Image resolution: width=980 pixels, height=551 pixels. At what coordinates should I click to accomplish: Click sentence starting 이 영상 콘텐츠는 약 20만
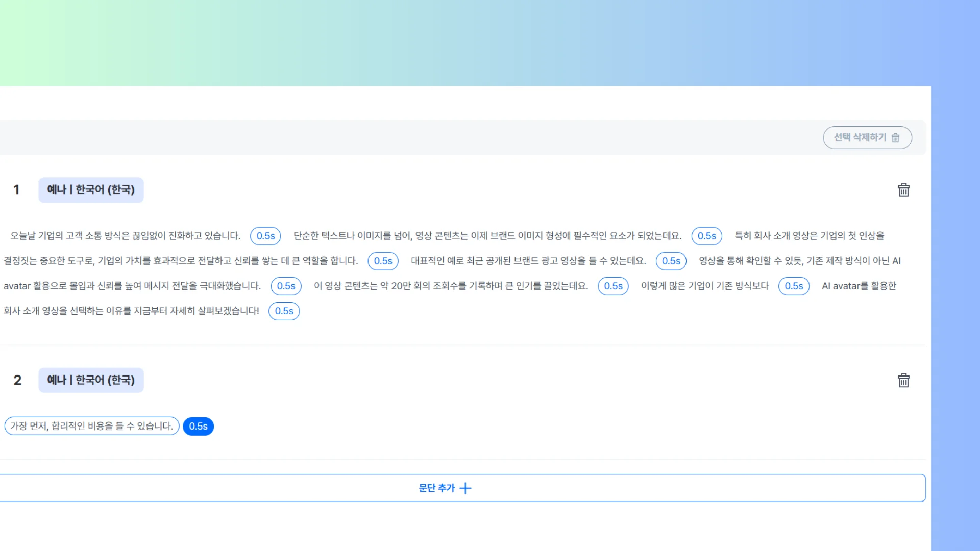coord(451,286)
